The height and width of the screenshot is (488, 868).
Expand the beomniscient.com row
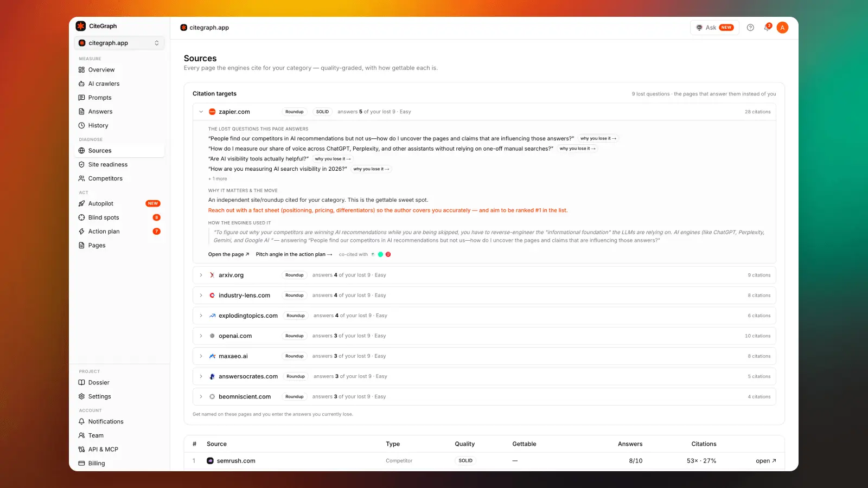[x=201, y=397]
